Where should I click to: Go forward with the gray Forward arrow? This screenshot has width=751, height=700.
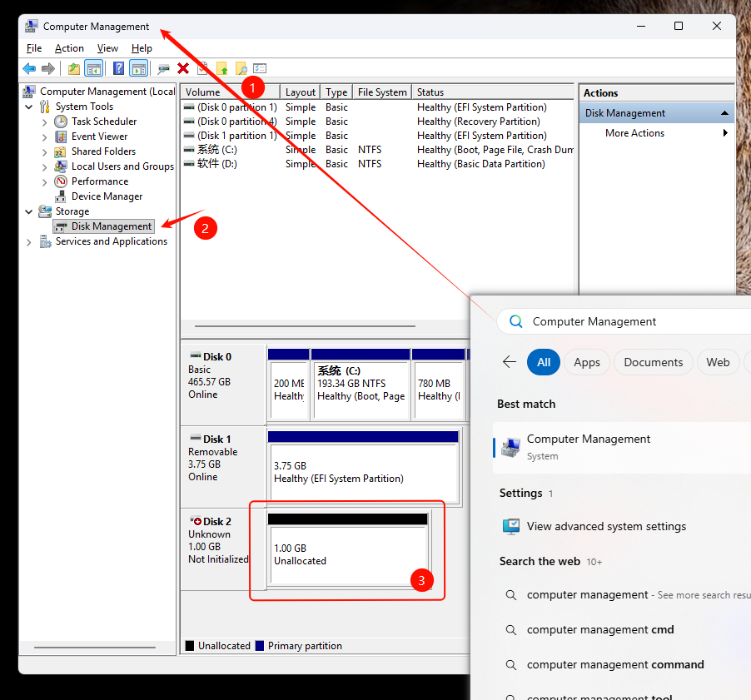point(48,68)
